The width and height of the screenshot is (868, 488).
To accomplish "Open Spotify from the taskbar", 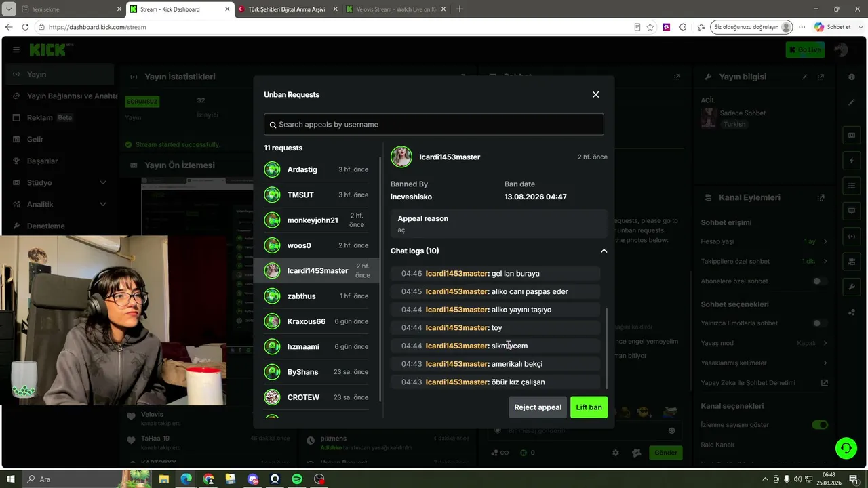I will pyautogui.click(x=297, y=479).
